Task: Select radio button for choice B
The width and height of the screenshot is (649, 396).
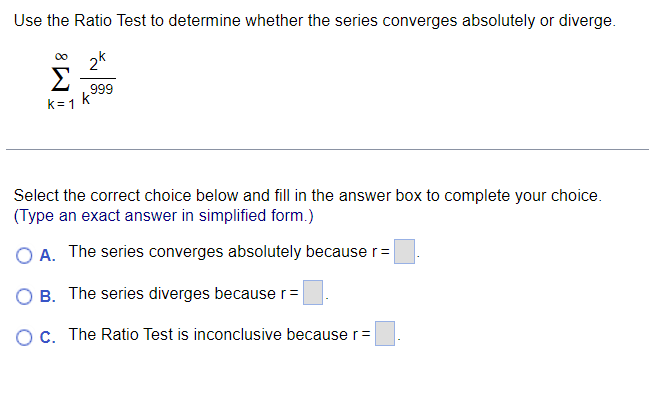Action: click(24, 296)
